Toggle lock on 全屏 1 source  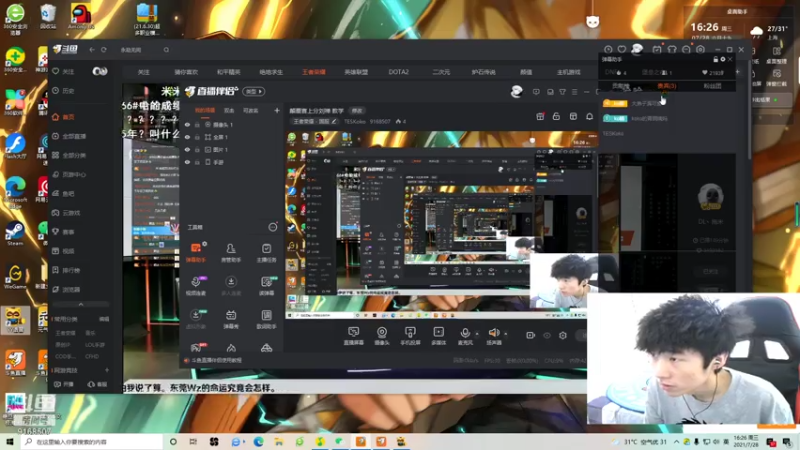point(197,137)
